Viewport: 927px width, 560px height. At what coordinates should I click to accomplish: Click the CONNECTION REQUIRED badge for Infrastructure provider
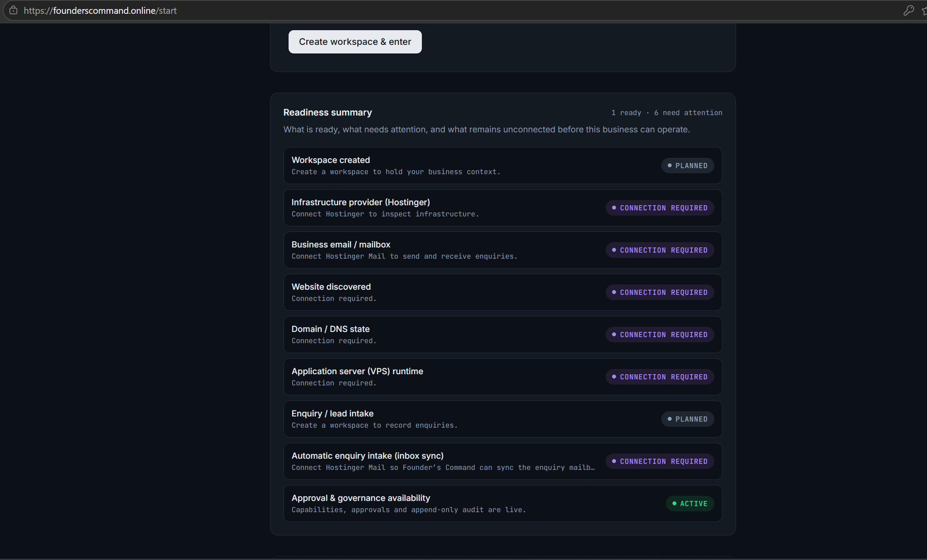tap(660, 208)
